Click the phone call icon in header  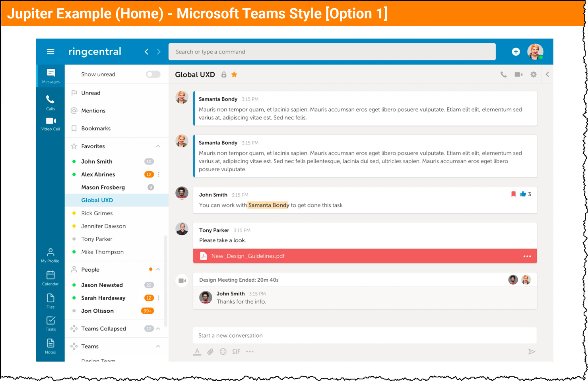tap(503, 74)
